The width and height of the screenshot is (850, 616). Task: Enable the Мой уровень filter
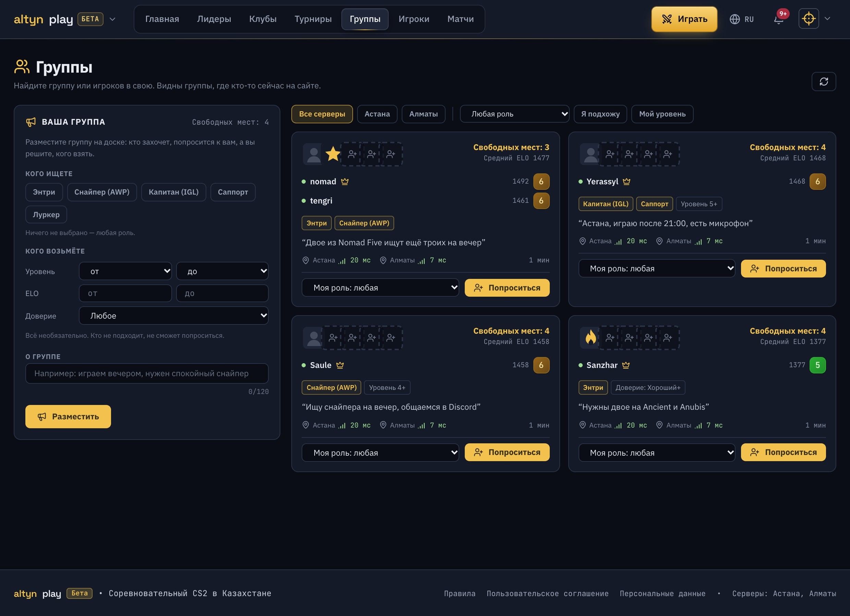[662, 114]
